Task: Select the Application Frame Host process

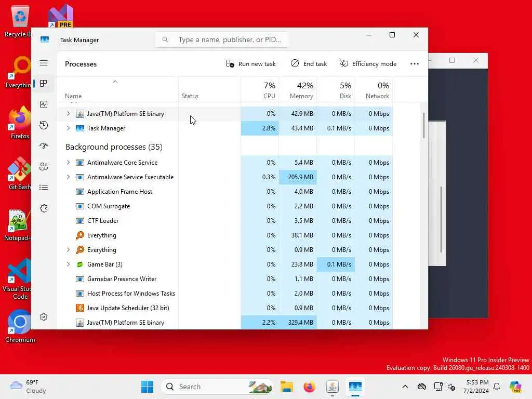Action: click(224, 192)
